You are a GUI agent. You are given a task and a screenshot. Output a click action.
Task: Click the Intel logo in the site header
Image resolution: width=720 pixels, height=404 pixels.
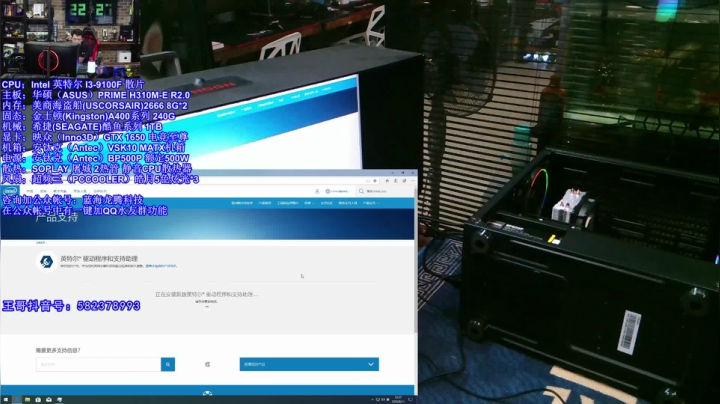tap(11, 191)
